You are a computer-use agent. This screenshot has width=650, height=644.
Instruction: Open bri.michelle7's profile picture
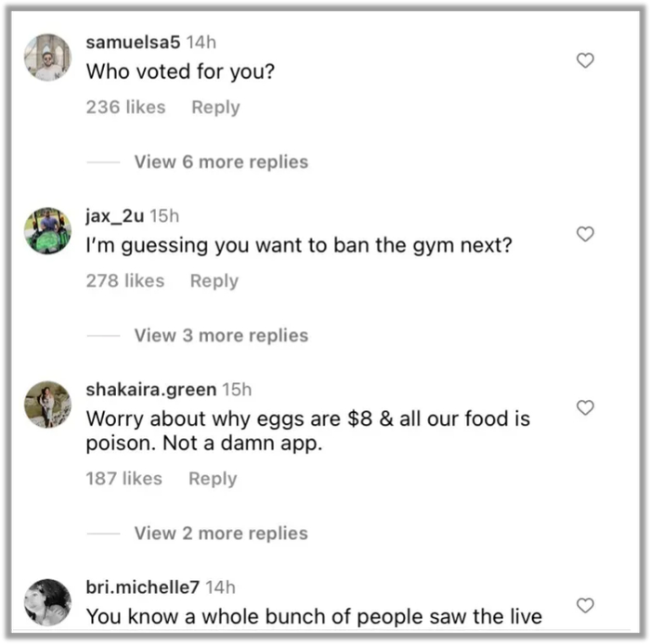pyautogui.click(x=47, y=602)
